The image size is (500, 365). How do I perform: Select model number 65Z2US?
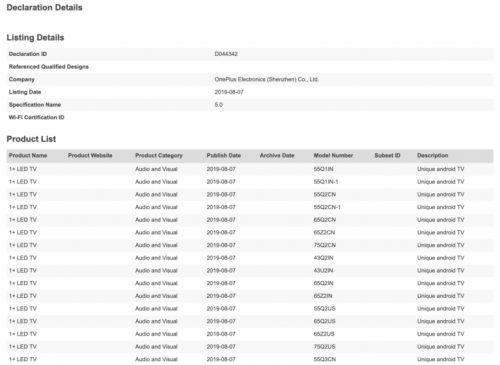coord(324,334)
